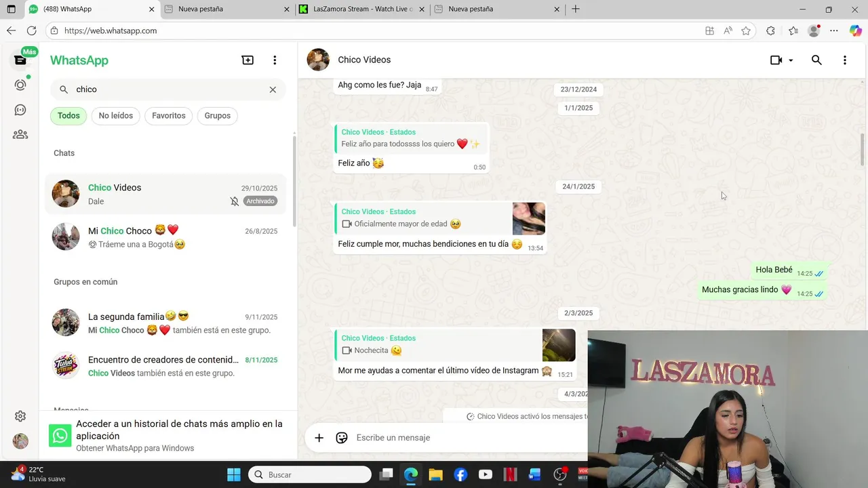Viewport: 868px width, 488px height.
Task: Open a new browser tab with plus
Action: (x=576, y=9)
